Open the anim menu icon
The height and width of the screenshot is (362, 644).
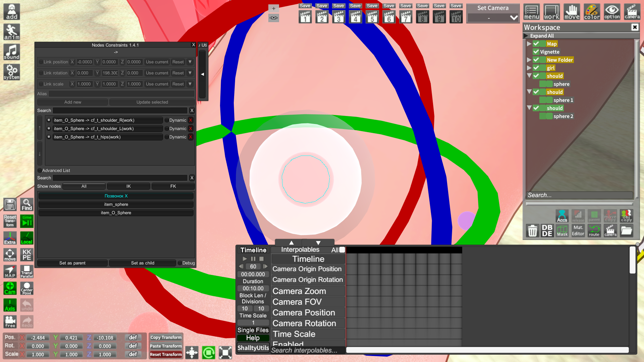(x=12, y=32)
